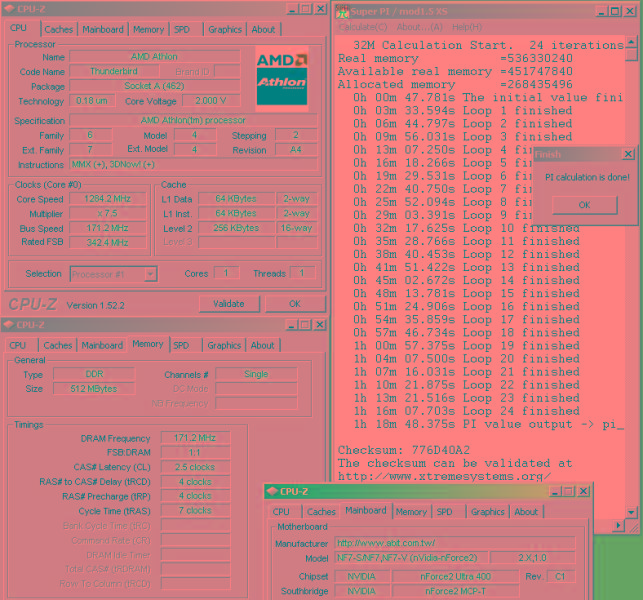This screenshot has height=600, width=643.
Task: Open Graphics tab in Mainboard CPU-Z window
Action: coord(488,512)
